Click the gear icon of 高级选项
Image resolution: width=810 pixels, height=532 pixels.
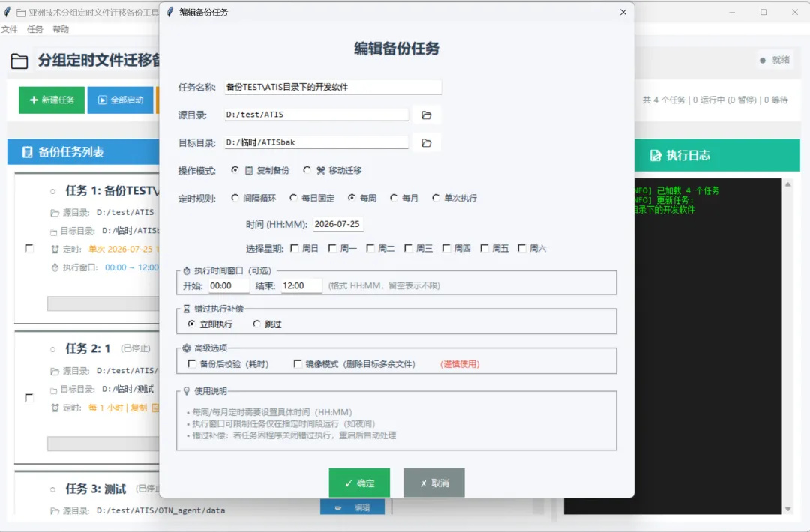[187, 348]
